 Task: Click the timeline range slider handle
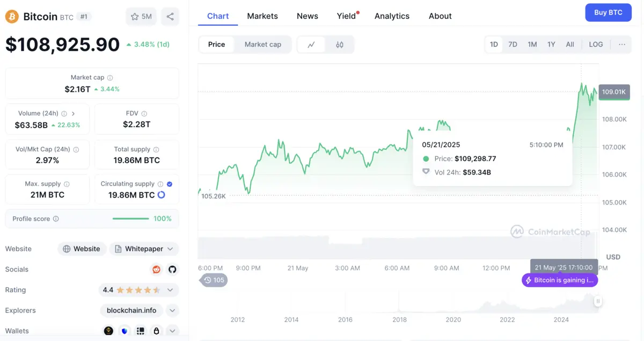(597, 301)
